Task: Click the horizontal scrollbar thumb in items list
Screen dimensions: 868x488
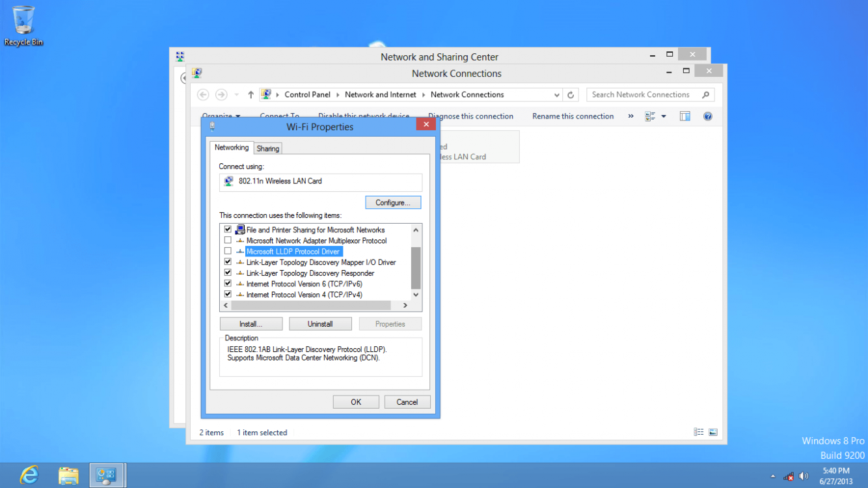Action: pyautogui.click(x=310, y=305)
